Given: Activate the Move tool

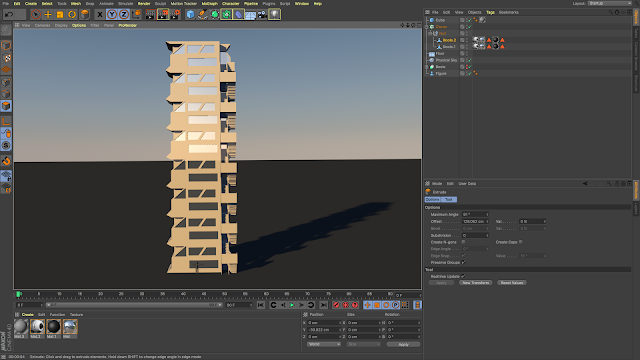Looking at the screenshot, I should (x=48, y=14).
